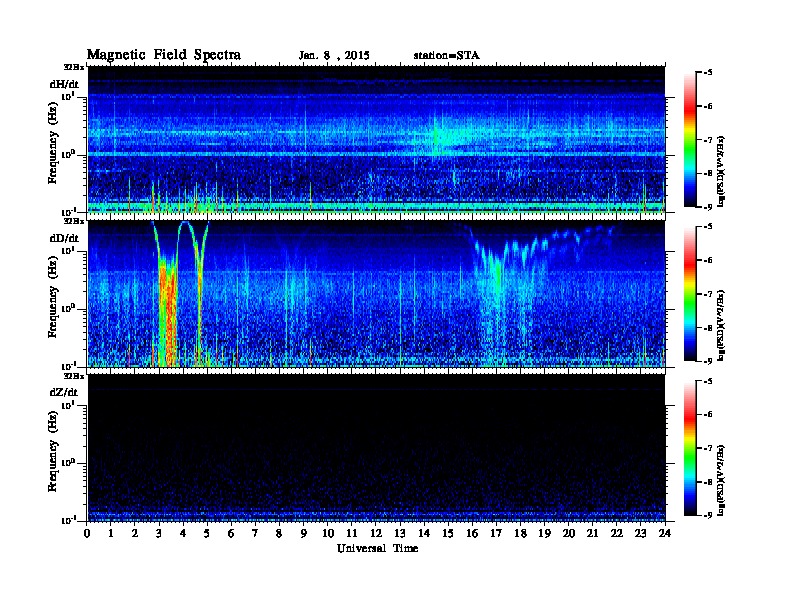
Task: Click the dH/dt spectrogram plot area
Action: click(376, 139)
